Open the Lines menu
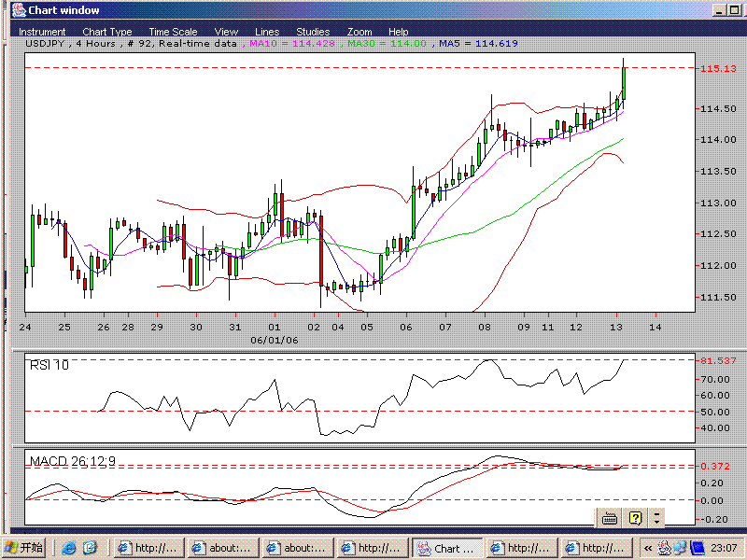This screenshot has height=560, width=747. 267,32
